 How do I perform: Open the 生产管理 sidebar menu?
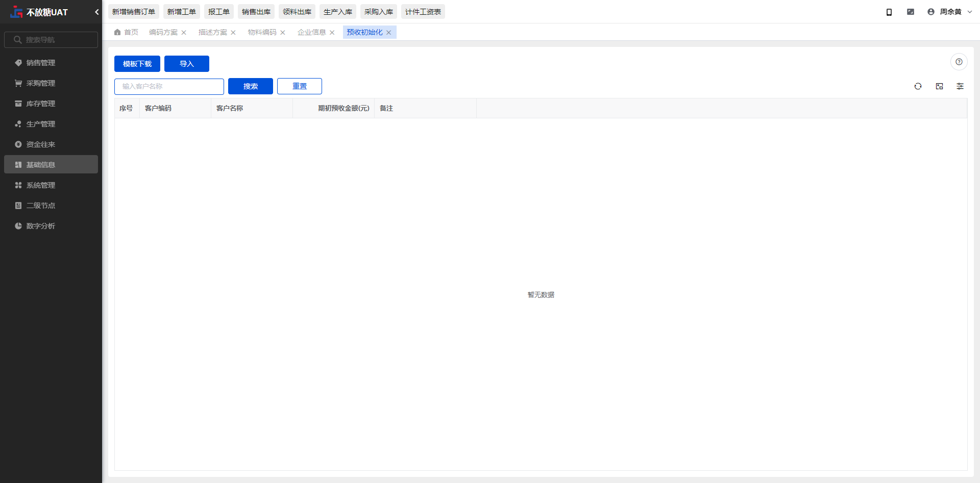pos(51,124)
